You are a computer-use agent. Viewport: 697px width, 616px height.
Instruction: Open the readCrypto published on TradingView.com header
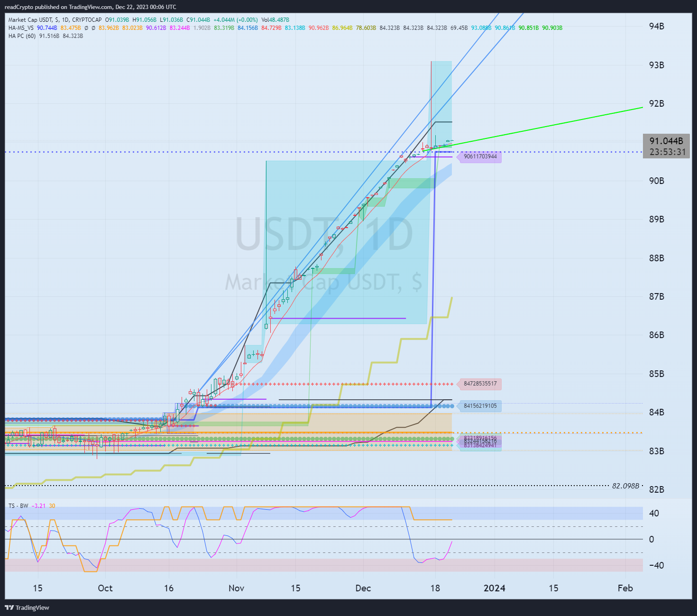[x=90, y=7]
